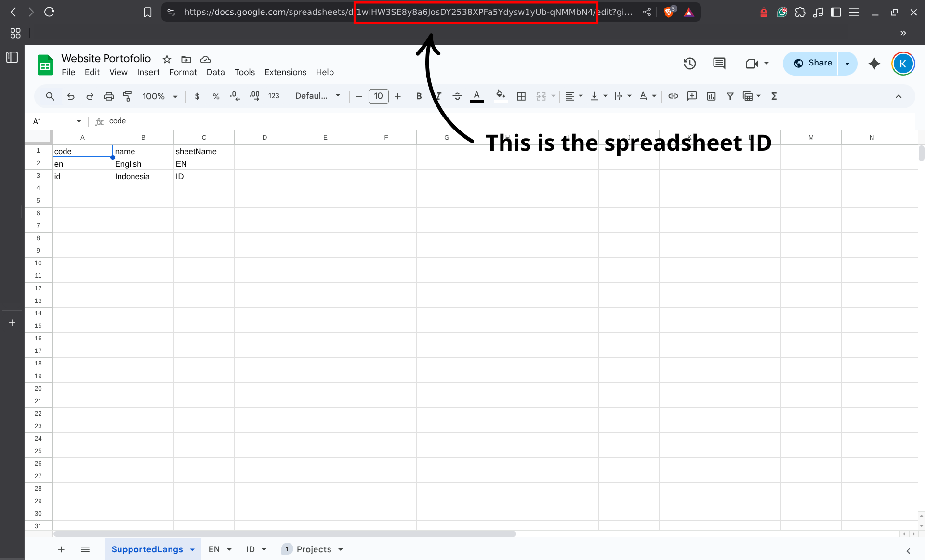Click the move to folder icon

pos(186,59)
